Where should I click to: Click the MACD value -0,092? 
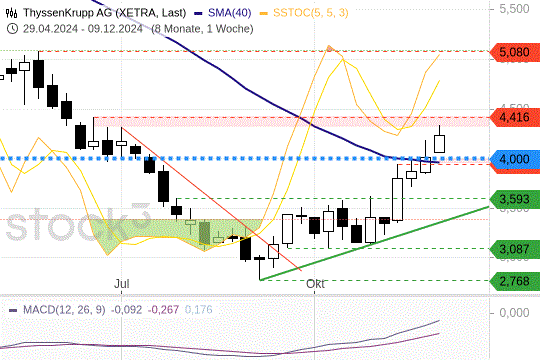click(x=126, y=310)
